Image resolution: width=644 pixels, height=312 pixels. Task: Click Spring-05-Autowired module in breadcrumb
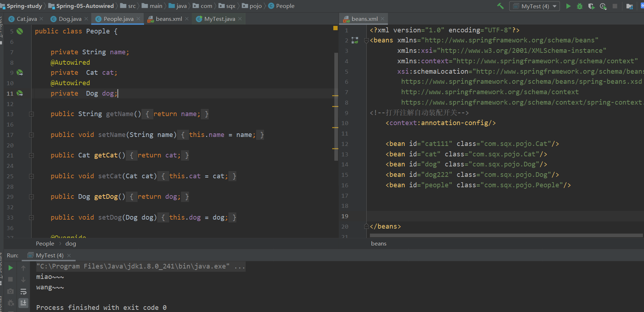pyautogui.click(x=85, y=6)
